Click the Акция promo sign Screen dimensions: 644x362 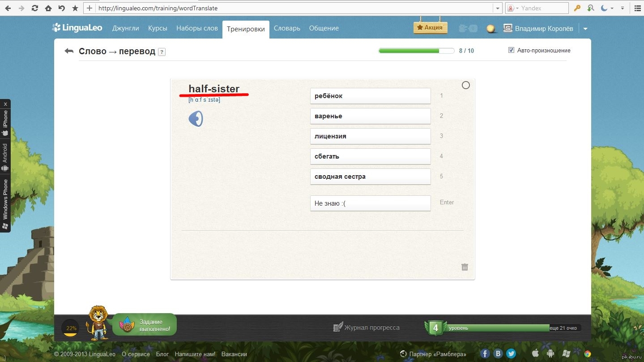(430, 27)
